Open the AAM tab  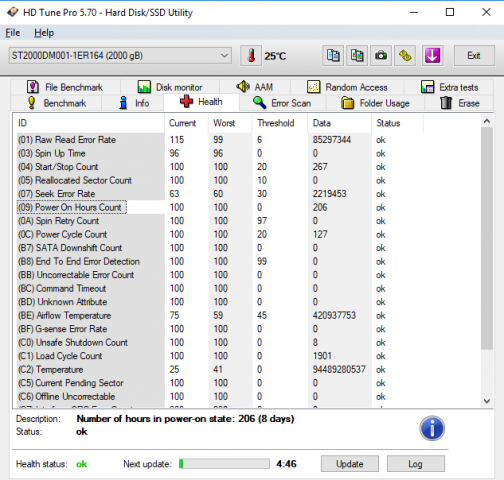coord(255,87)
